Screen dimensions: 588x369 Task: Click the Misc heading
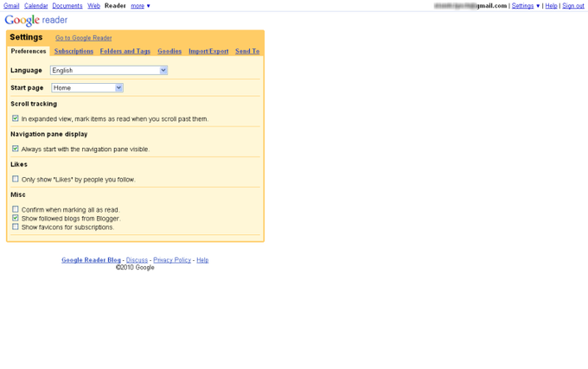coord(18,194)
